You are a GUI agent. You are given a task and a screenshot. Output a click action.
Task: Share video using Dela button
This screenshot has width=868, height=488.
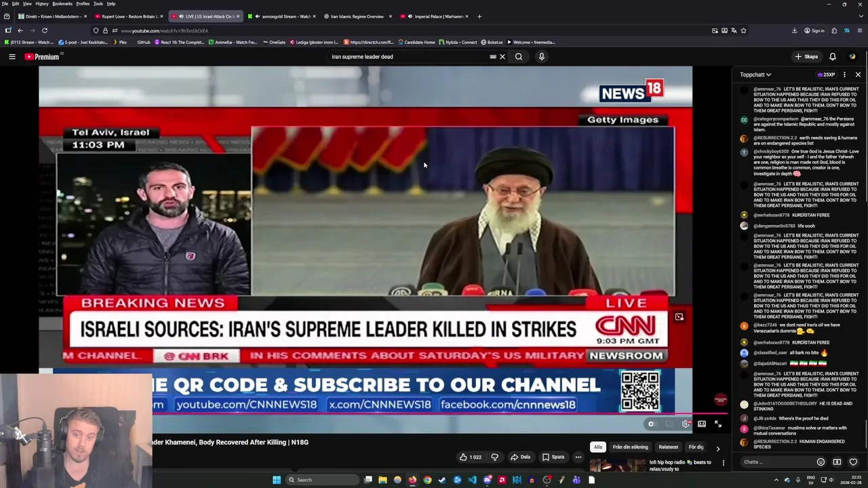tap(520, 457)
